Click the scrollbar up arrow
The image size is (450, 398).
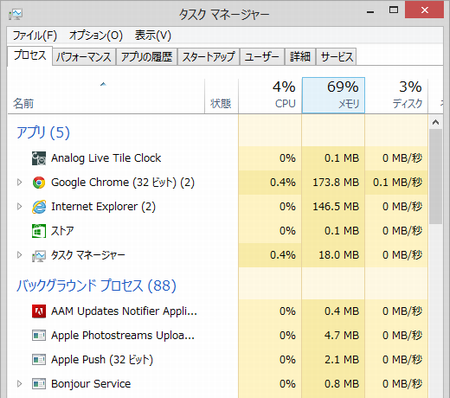coord(435,122)
